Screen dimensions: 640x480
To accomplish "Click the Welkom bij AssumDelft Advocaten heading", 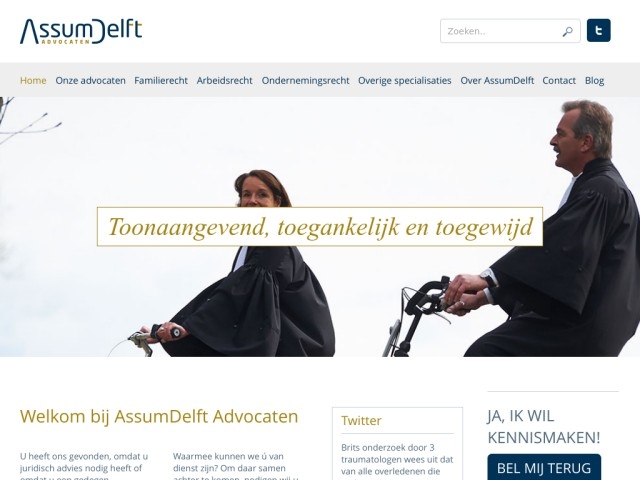I will [159, 416].
